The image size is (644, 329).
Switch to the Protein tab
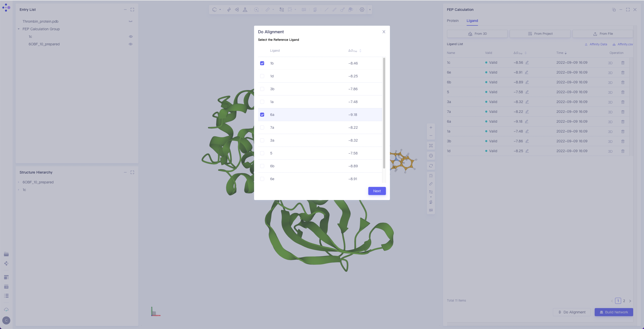(453, 21)
